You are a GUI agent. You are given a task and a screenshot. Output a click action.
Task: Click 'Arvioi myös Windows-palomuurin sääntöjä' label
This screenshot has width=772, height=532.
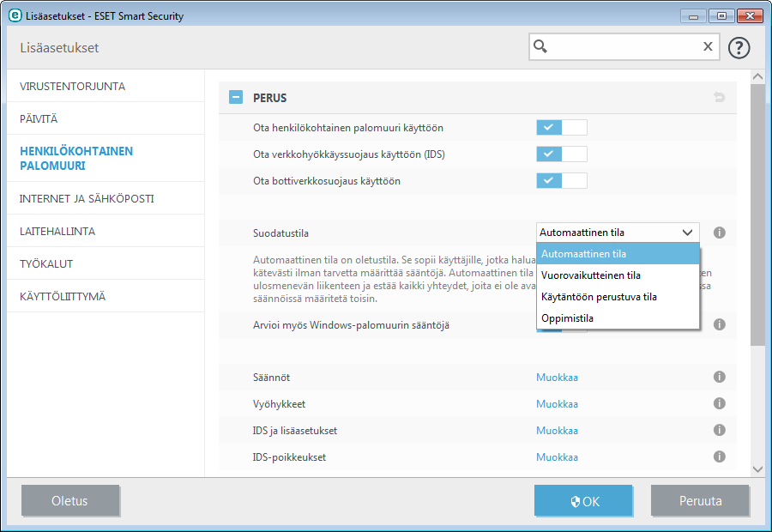tap(351, 325)
